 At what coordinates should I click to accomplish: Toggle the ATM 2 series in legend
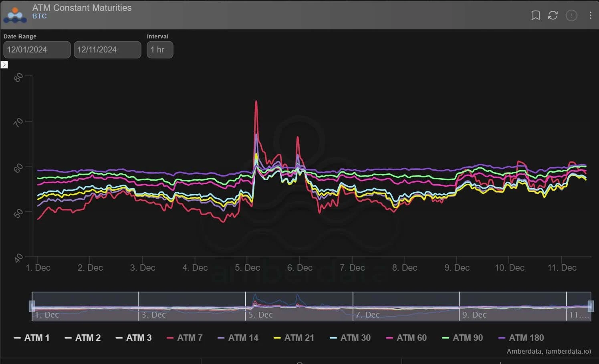tap(83, 338)
